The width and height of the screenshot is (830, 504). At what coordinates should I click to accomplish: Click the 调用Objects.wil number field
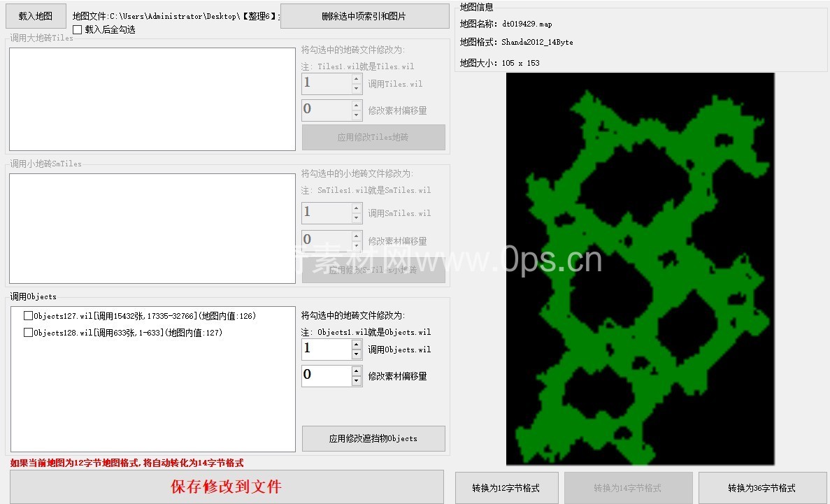(326, 350)
